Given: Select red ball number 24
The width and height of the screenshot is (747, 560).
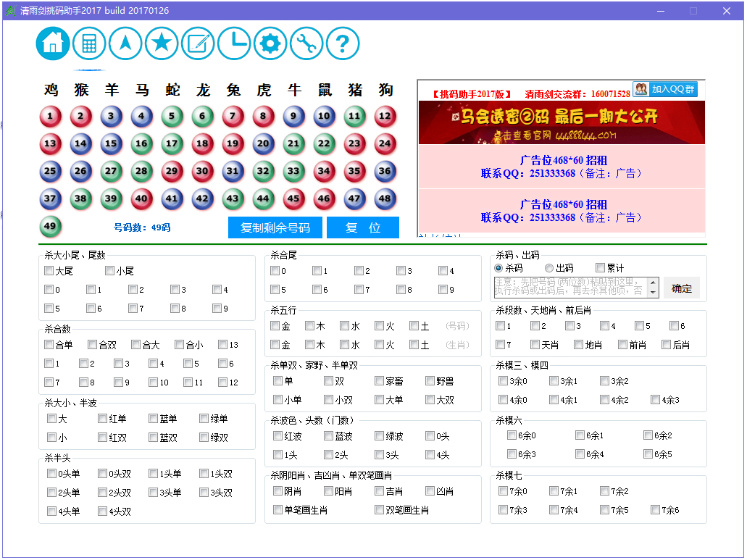Looking at the screenshot, I should [x=385, y=144].
